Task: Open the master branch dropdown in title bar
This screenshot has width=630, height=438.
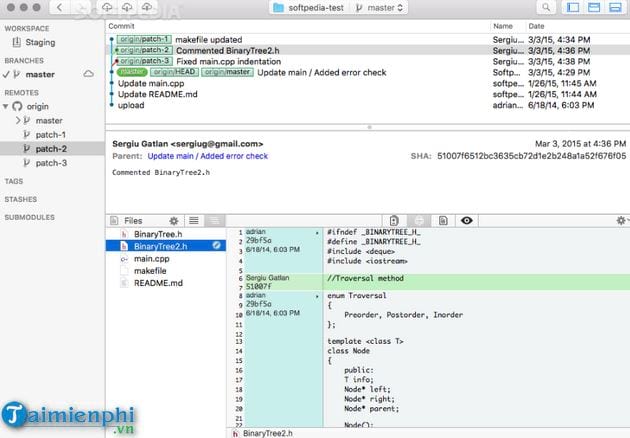Action: [379, 8]
